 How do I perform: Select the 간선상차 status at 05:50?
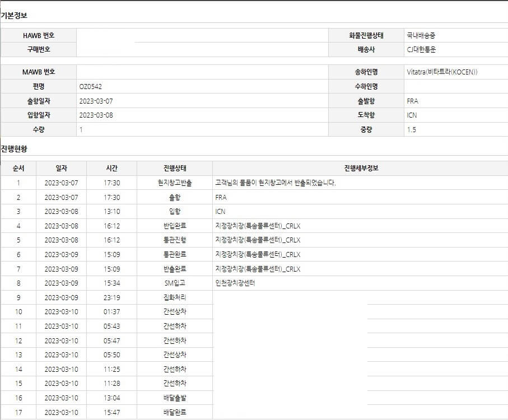(x=175, y=354)
